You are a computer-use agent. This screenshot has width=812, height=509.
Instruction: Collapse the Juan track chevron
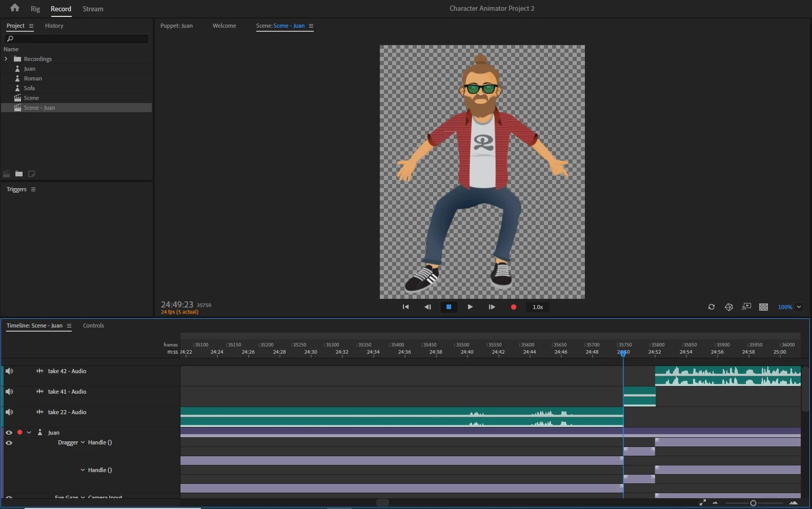click(x=29, y=433)
